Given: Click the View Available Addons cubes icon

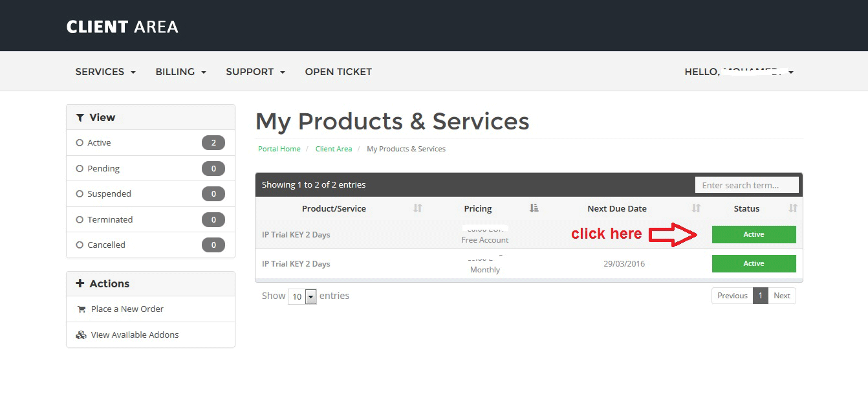Looking at the screenshot, I should (81, 335).
